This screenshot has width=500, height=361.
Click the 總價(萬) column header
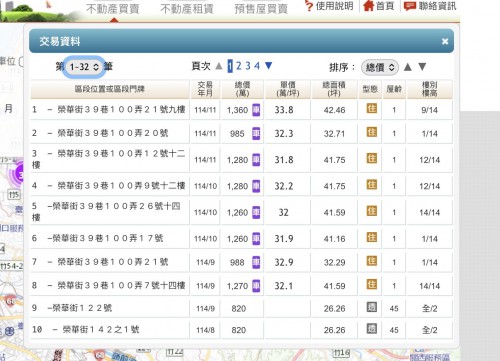click(x=242, y=89)
